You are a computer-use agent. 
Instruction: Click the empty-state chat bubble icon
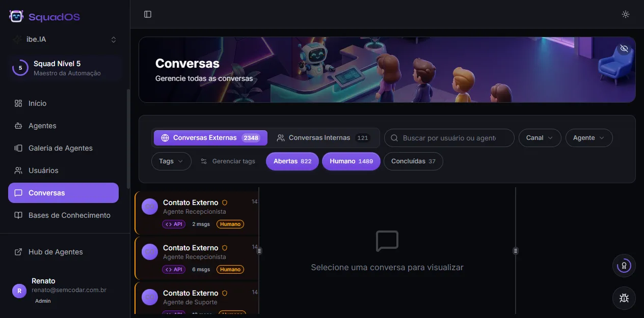coord(387,241)
